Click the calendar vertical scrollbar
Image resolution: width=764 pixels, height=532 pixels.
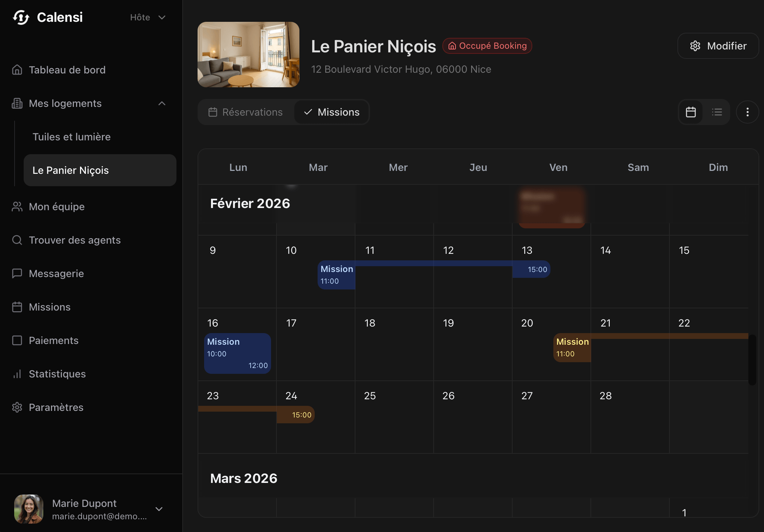(752, 360)
